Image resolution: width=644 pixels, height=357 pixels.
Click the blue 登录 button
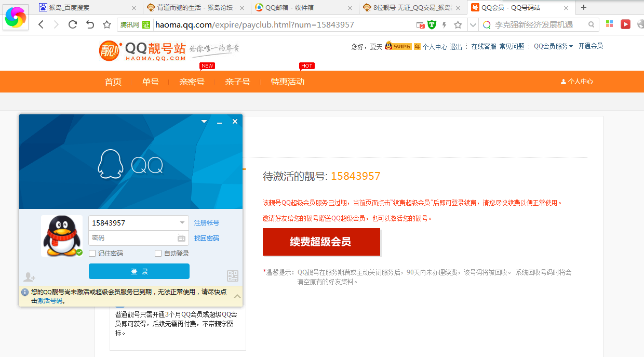pos(139,271)
